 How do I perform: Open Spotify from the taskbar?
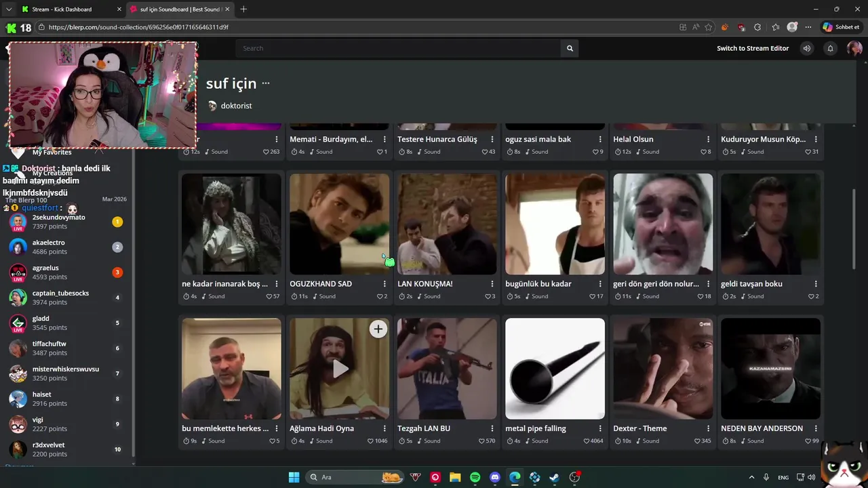(x=475, y=477)
